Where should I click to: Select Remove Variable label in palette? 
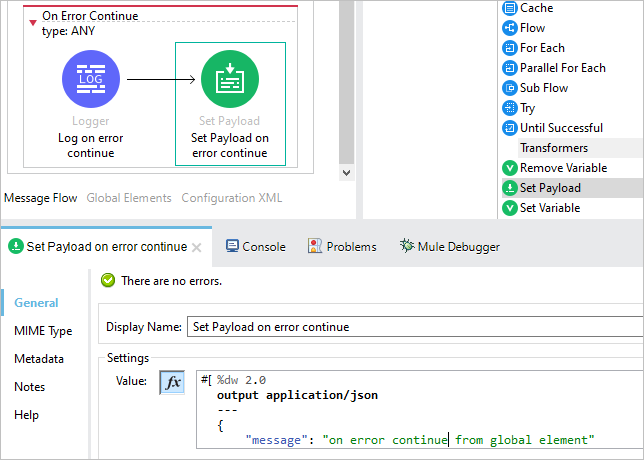pos(564,168)
